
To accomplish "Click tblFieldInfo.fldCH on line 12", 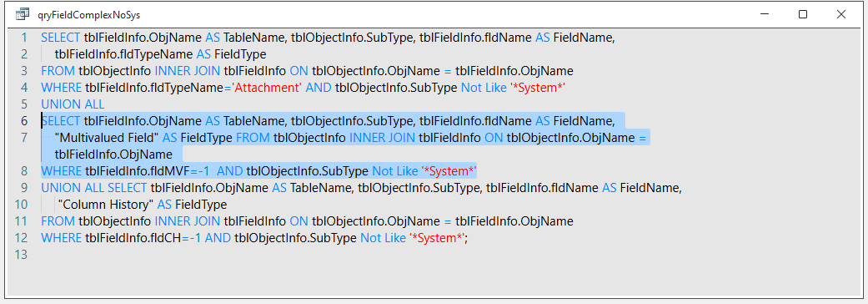I will pos(133,238).
